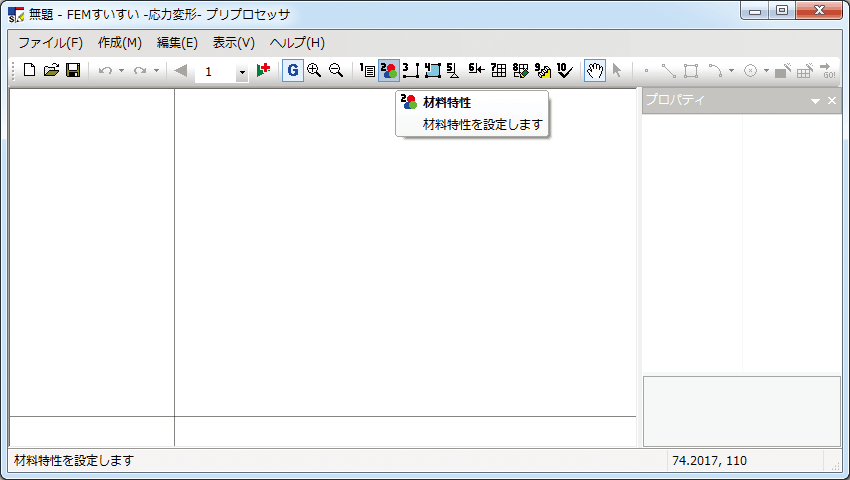
Task: Activate the arrow selection tool
Action: tap(617, 70)
